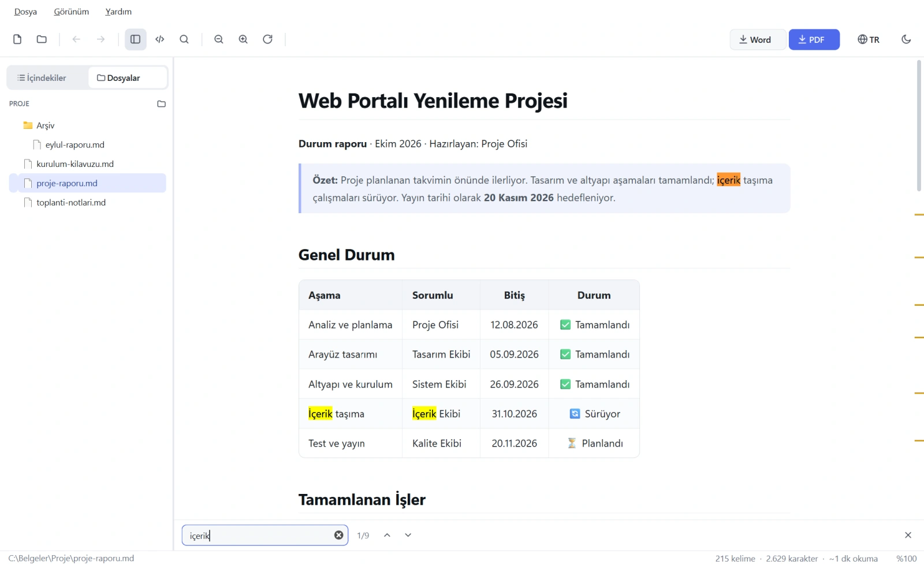Export the document to Word

click(758, 39)
